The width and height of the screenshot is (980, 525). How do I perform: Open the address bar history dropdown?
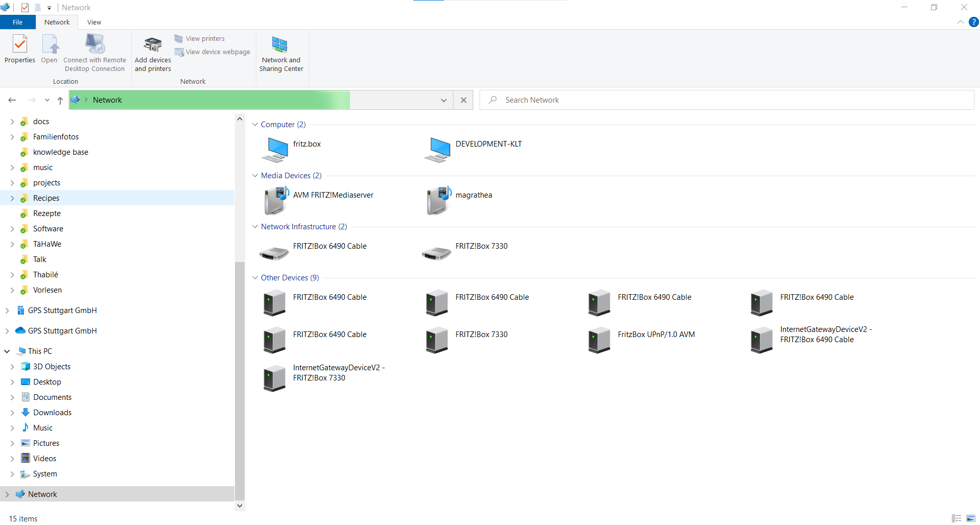coord(443,100)
